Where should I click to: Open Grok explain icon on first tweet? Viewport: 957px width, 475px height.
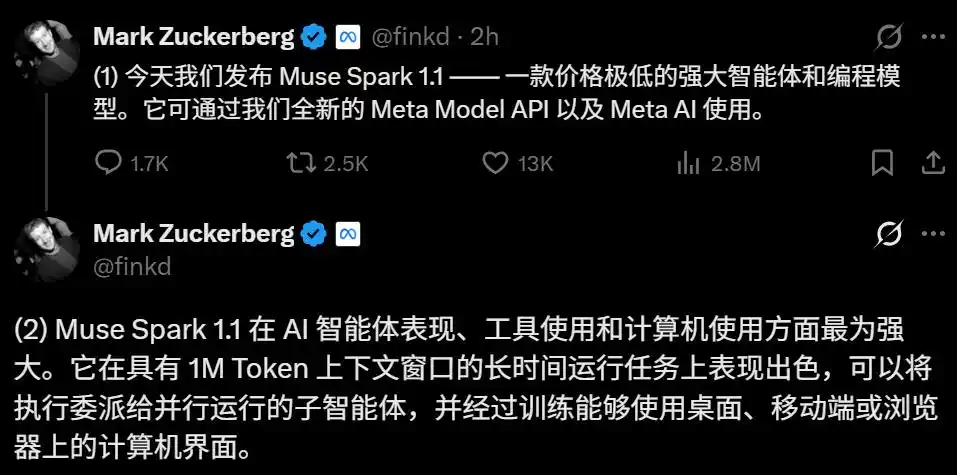pos(889,38)
